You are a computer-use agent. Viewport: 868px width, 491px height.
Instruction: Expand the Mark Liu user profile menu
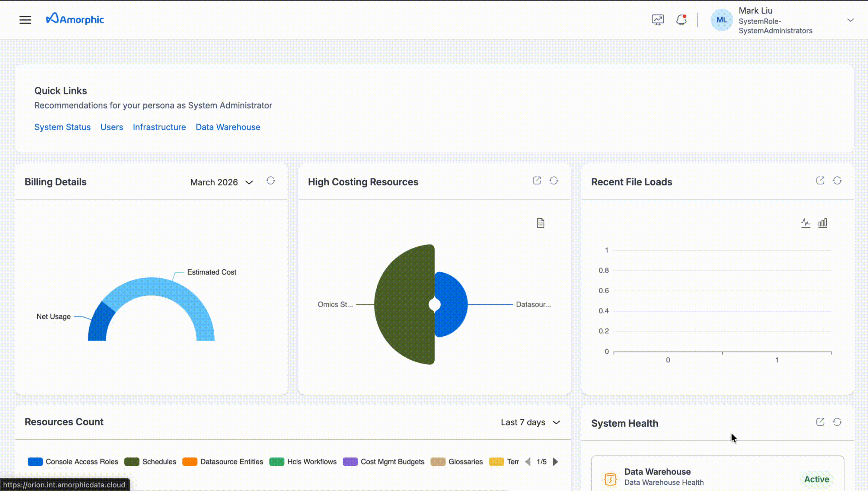click(850, 20)
